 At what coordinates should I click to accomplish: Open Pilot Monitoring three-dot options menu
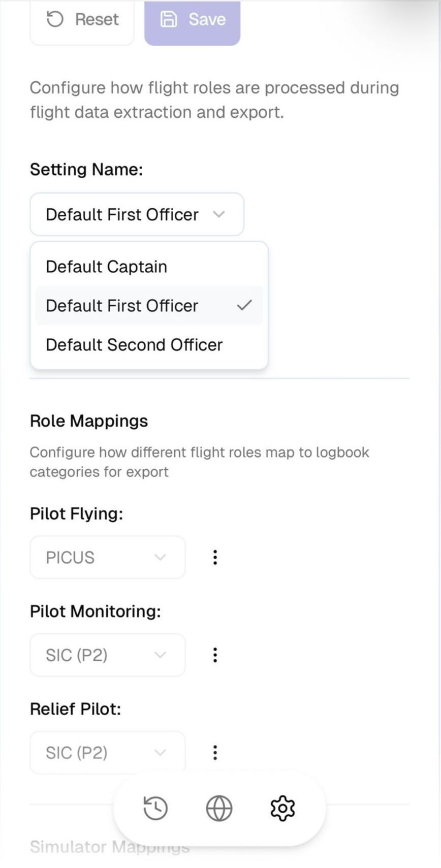(x=215, y=655)
